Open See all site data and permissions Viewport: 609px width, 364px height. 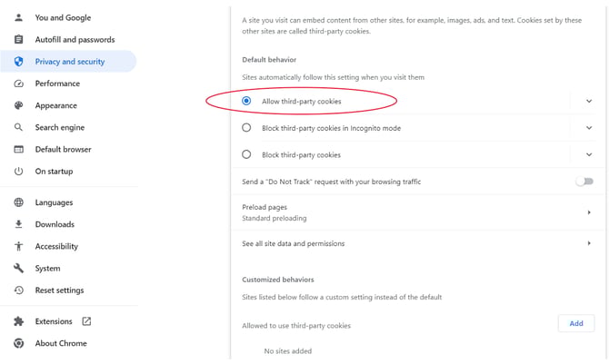click(293, 243)
